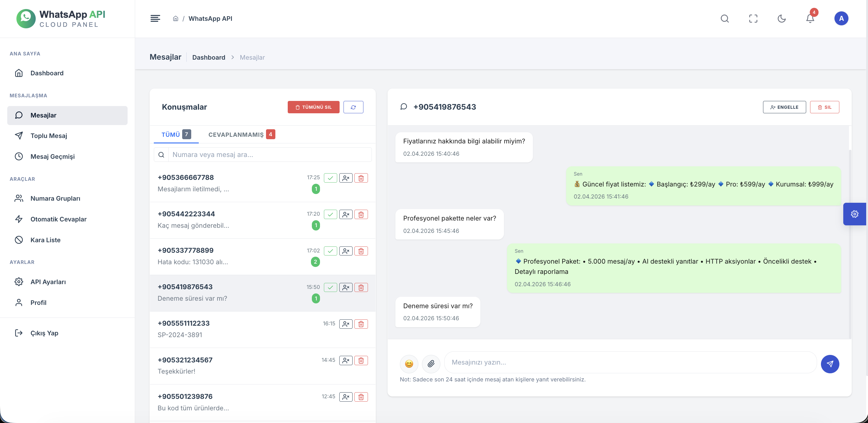Click the WhatsApp API breadcrumb in top bar
The height and width of the screenshot is (423, 868).
coord(210,18)
